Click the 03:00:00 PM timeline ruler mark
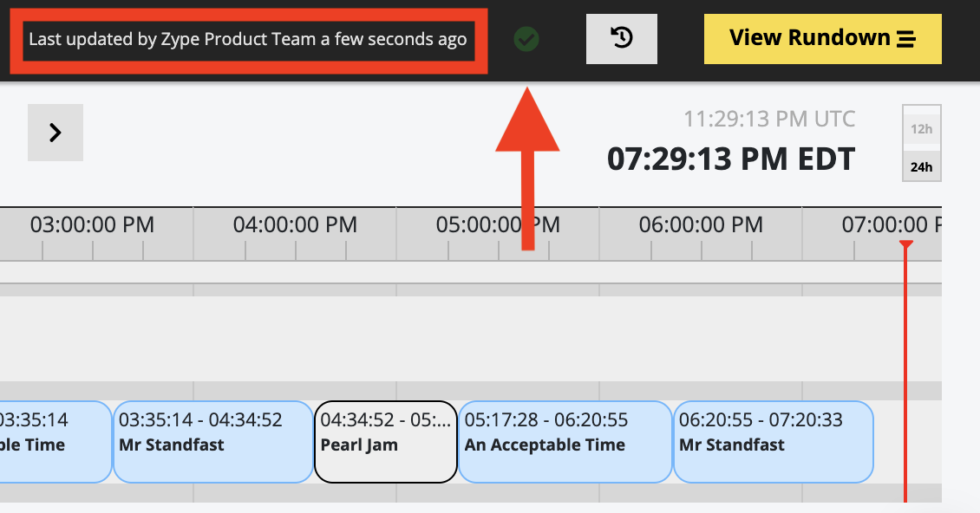 (x=93, y=225)
